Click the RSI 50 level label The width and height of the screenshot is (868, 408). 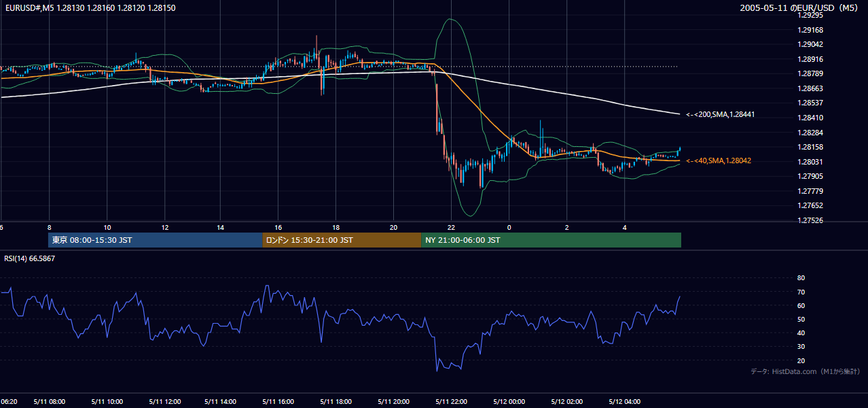801,319
